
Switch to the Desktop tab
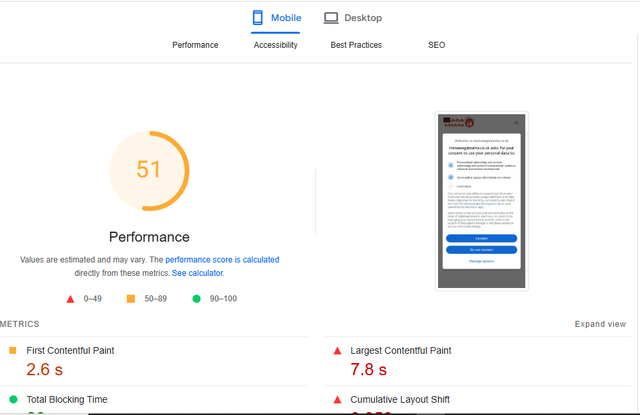click(x=353, y=18)
